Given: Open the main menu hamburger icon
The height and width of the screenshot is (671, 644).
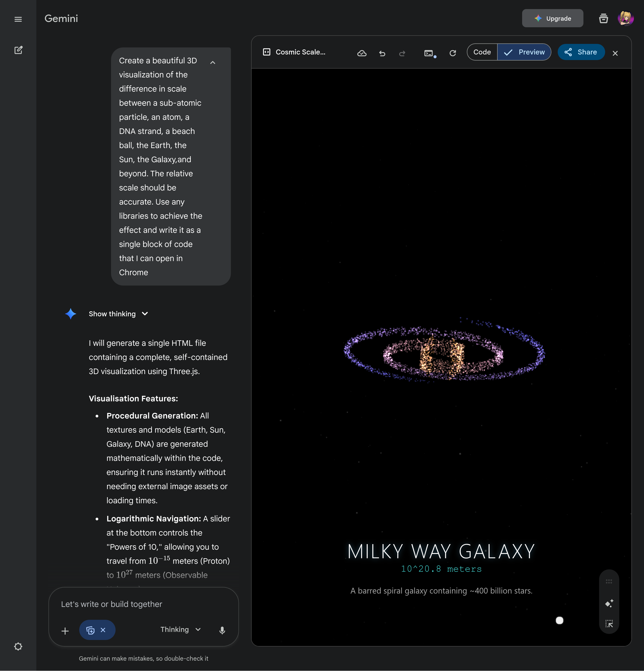Looking at the screenshot, I should [x=18, y=19].
